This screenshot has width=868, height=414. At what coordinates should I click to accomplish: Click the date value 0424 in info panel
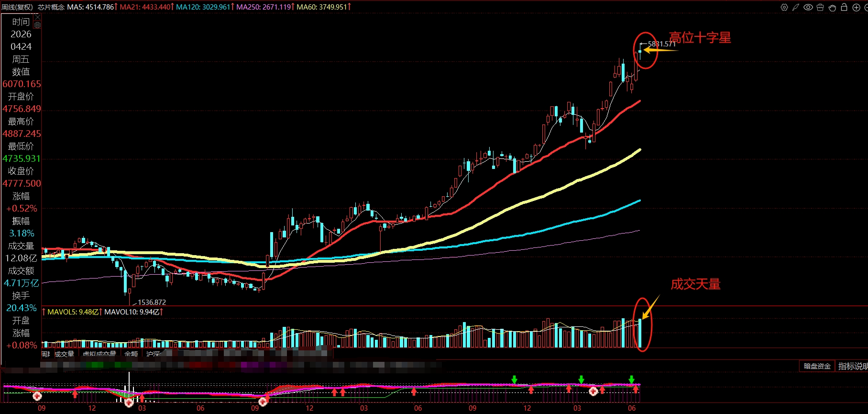[21, 47]
